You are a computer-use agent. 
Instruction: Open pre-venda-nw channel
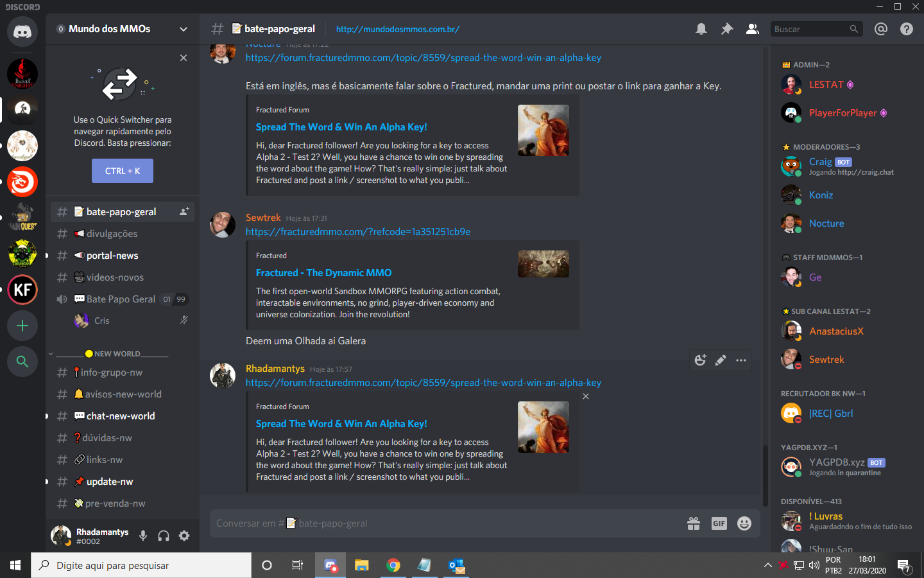(123, 504)
